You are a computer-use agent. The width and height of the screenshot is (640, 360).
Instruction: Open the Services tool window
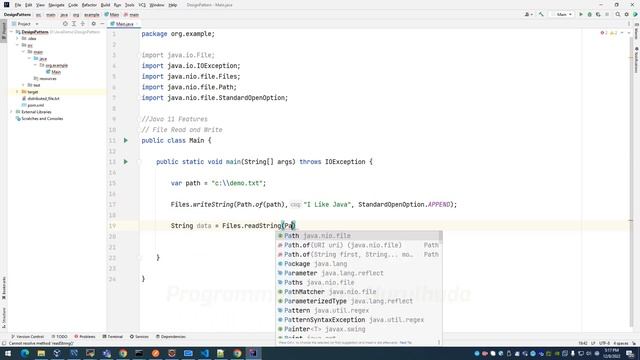coord(139,337)
